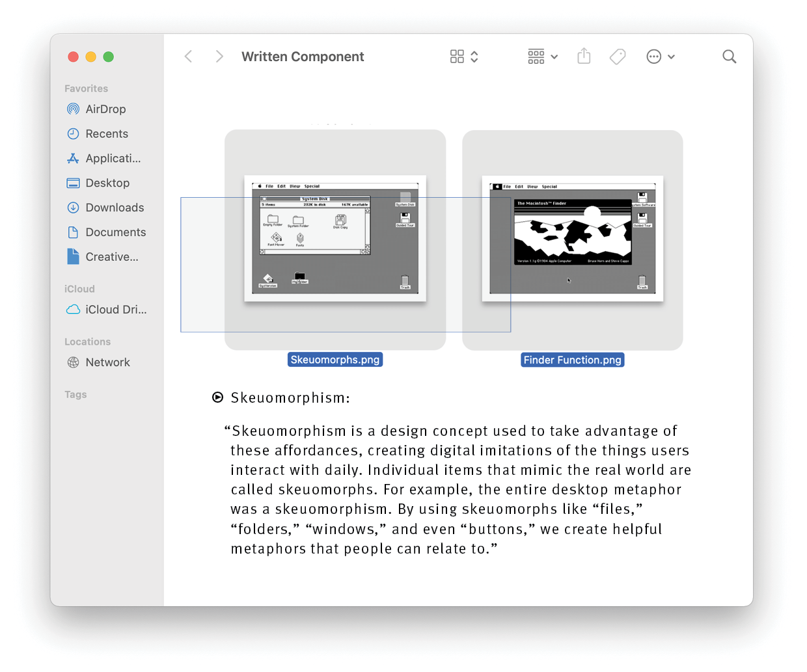
Task: Open view mode up-down chevron
Action: 474,57
